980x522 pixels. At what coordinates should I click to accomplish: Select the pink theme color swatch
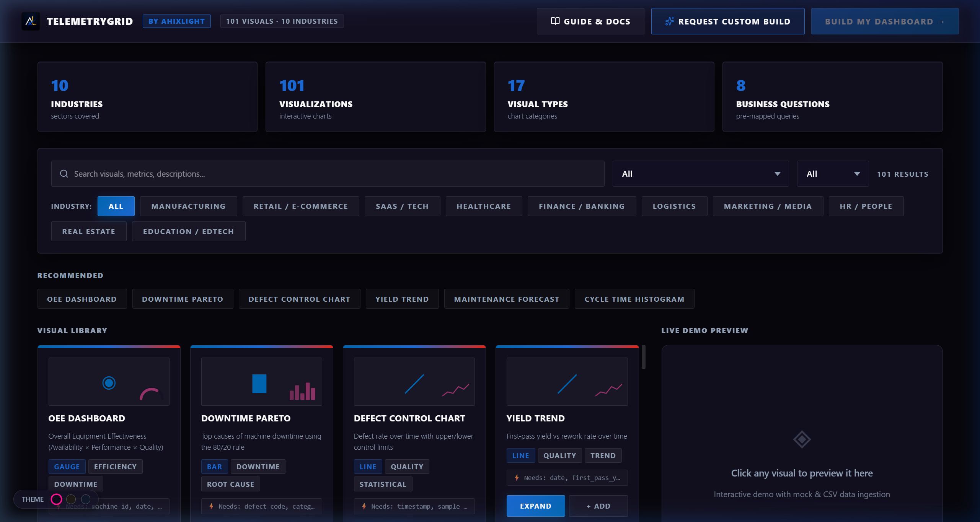pyautogui.click(x=57, y=499)
